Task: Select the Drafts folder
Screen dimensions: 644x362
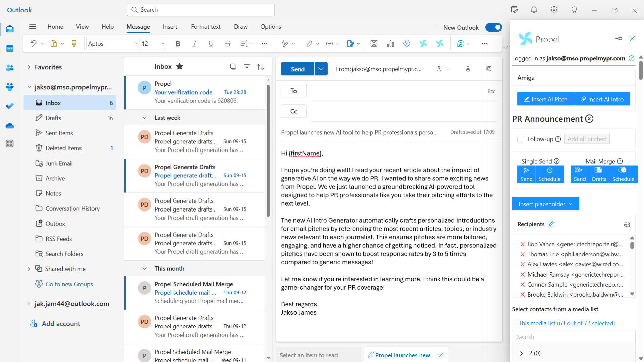Action: click(70, 118)
